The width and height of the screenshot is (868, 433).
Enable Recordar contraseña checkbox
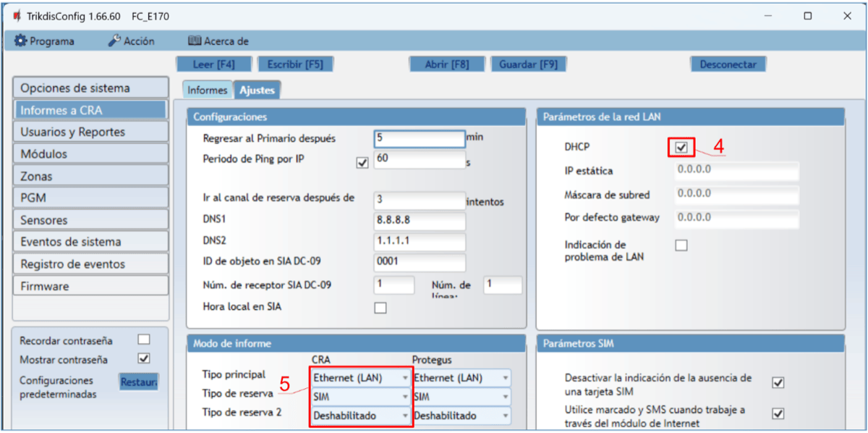[144, 340]
